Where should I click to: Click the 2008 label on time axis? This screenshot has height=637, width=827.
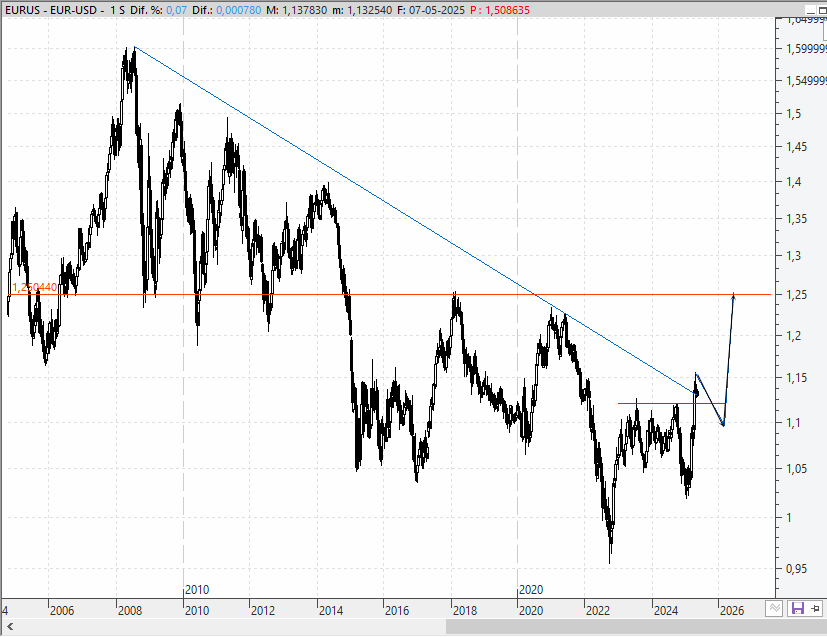coord(130,611)
